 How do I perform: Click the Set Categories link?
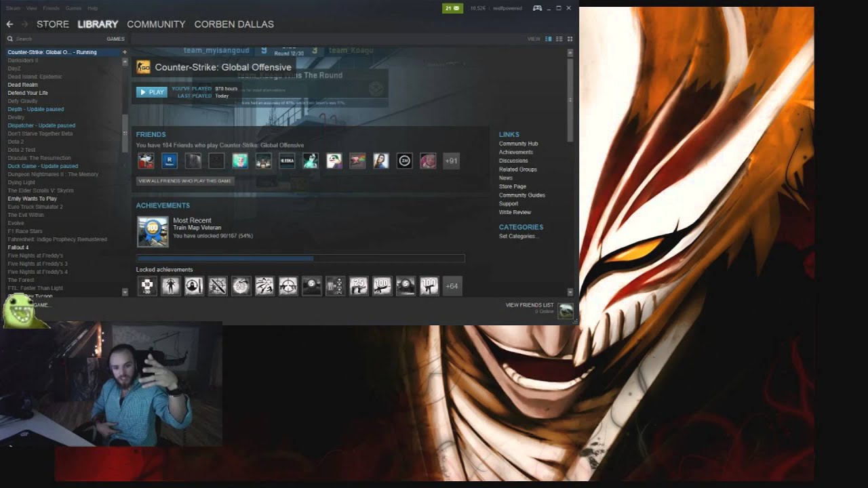[x=519, y=237]
